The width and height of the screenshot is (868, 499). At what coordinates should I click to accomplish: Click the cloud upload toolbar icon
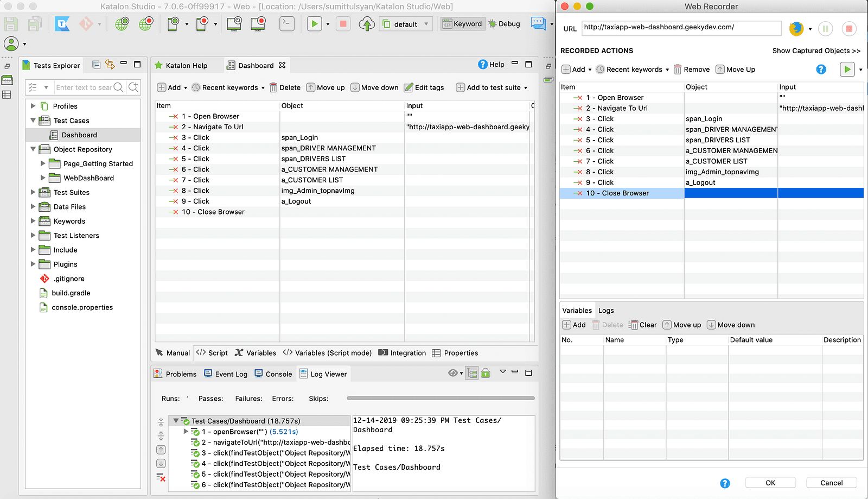367,24
